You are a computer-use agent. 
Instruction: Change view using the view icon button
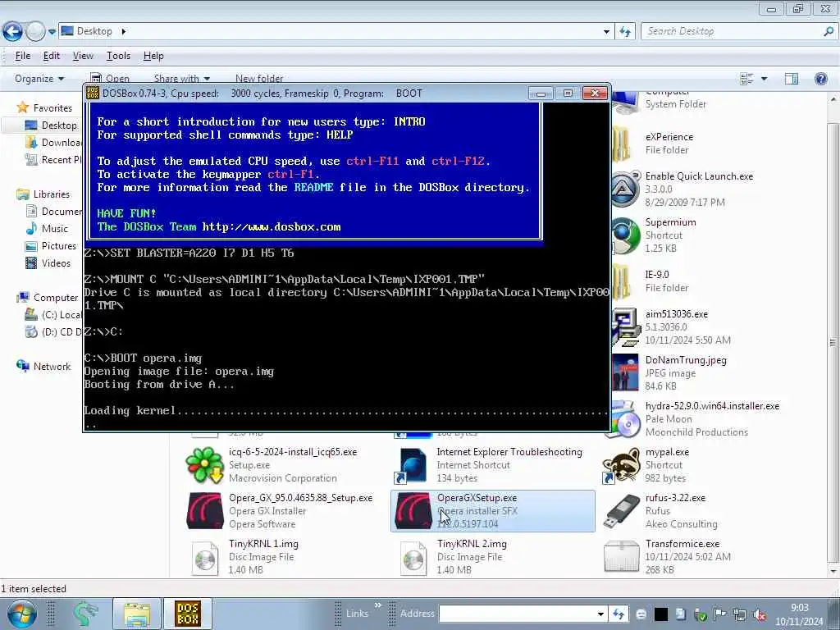[x=746, y=79]
